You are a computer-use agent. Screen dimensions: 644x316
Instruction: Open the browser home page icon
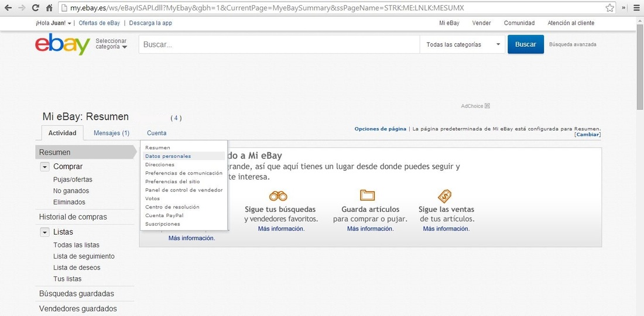(x=49, y=8)
